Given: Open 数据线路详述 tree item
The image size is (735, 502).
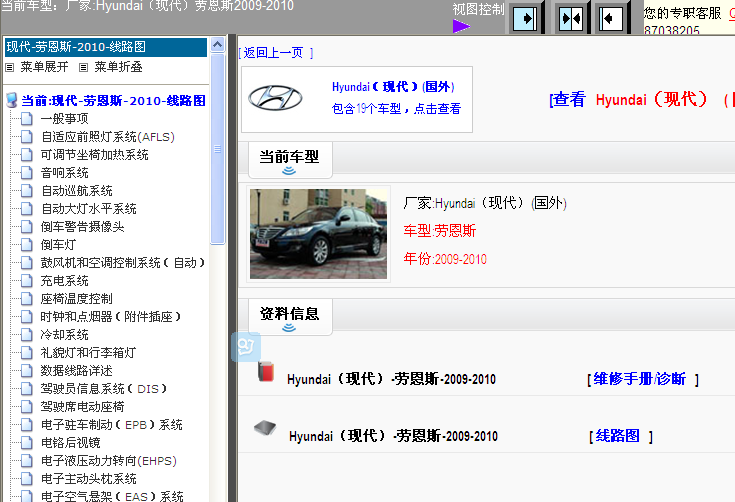Looking at the screenshot, I should (77, 371).
